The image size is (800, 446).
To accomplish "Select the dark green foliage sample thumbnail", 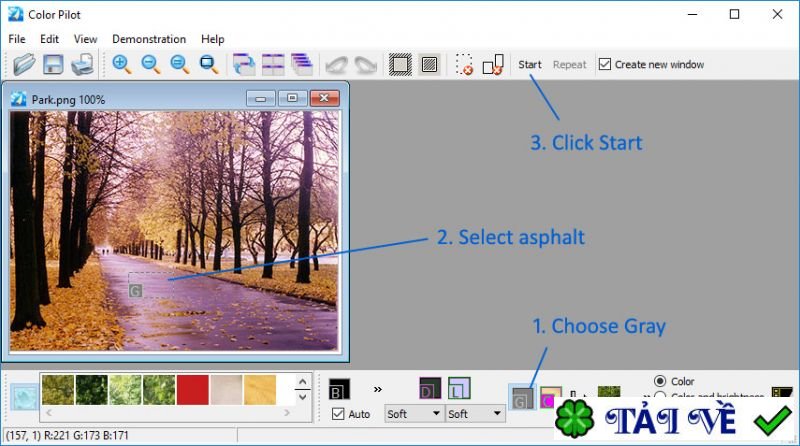I will point(91,390).
